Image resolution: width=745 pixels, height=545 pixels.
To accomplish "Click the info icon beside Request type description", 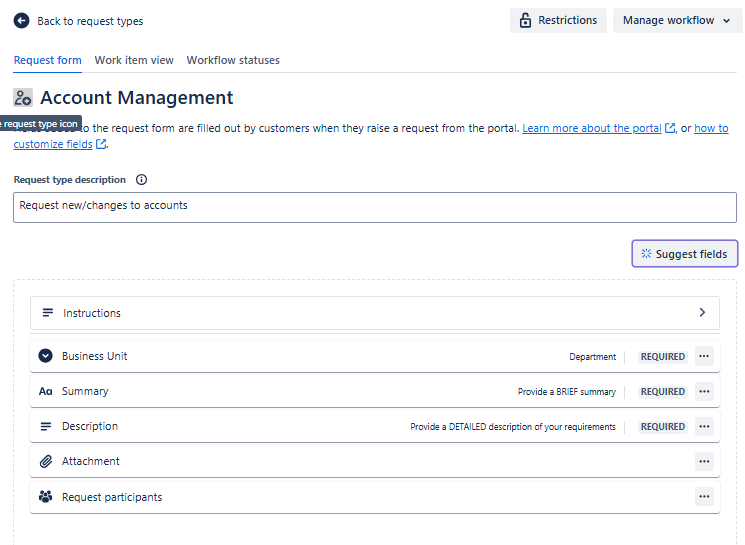I will point(142,180).
